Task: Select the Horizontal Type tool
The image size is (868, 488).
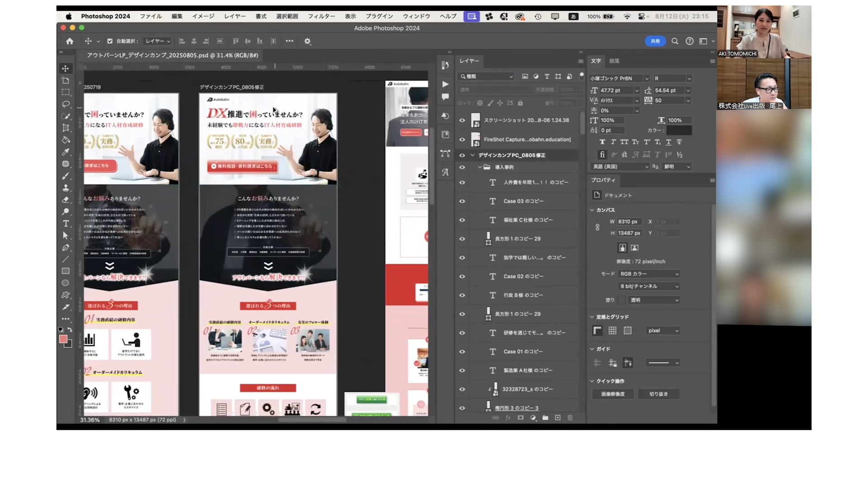Action: click(x=66, y=224)
